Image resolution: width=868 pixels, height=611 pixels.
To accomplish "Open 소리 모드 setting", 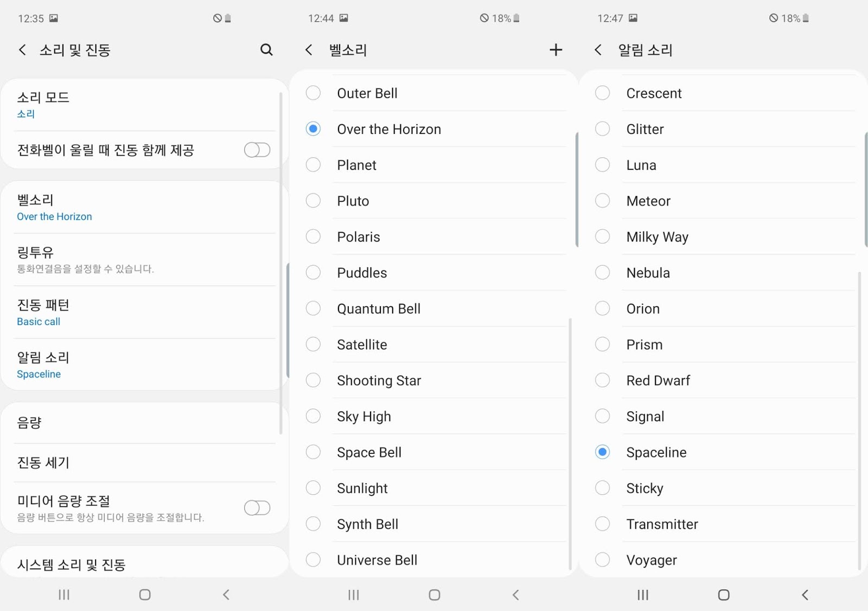I will (144, 105).
